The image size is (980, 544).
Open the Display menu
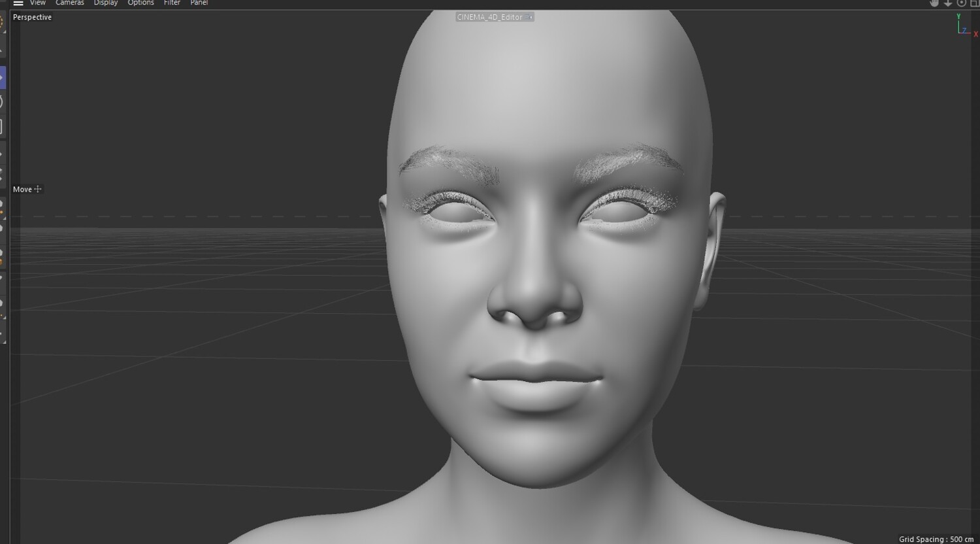(x=106, y=3)
